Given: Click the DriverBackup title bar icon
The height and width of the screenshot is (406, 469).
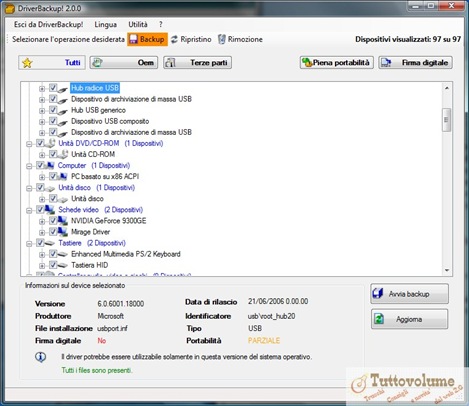Looking at the screenshot, I should [9, 8].
